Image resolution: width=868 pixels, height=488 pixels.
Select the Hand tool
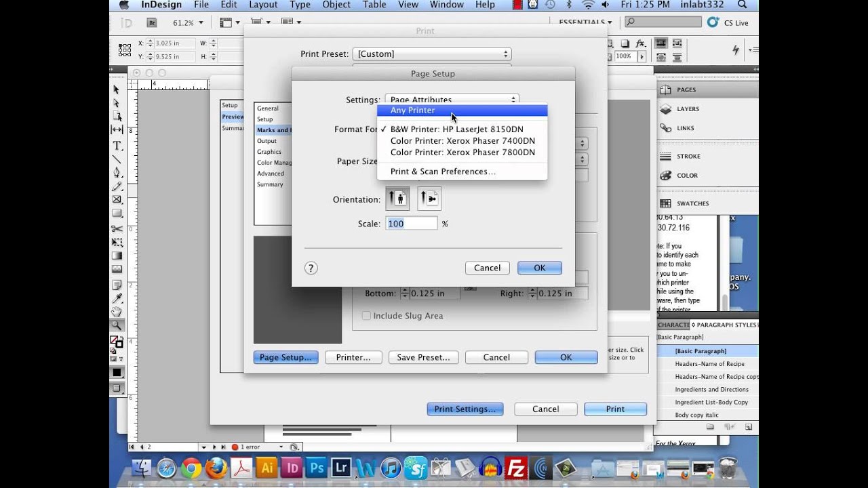pyautogui.click(x=117, y=312)
